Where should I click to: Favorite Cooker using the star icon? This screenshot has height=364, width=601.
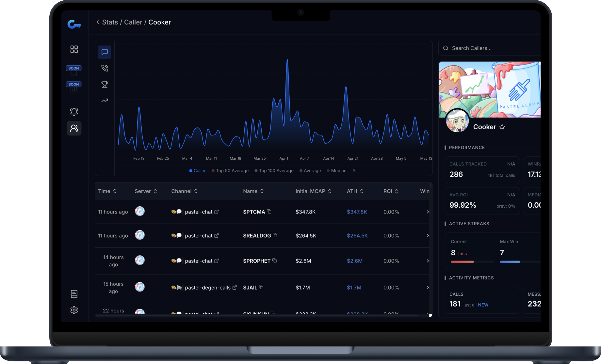[502, 127]
